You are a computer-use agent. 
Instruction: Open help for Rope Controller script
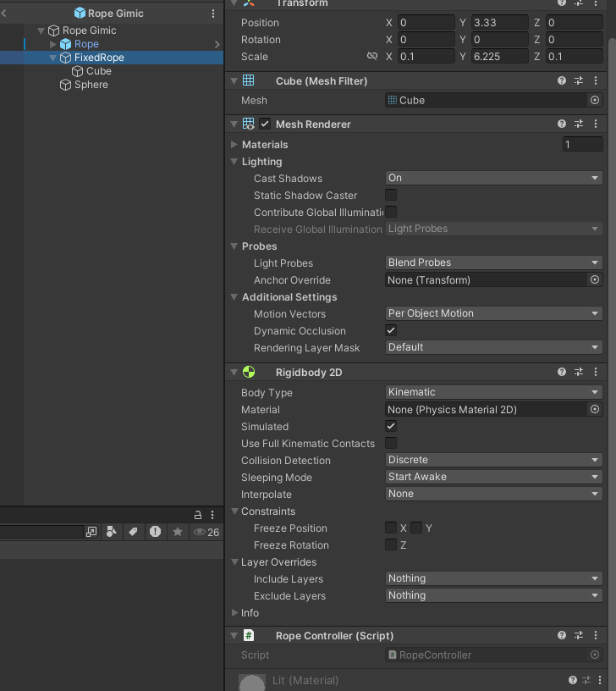pyautogui.click(x=561, y=635)
